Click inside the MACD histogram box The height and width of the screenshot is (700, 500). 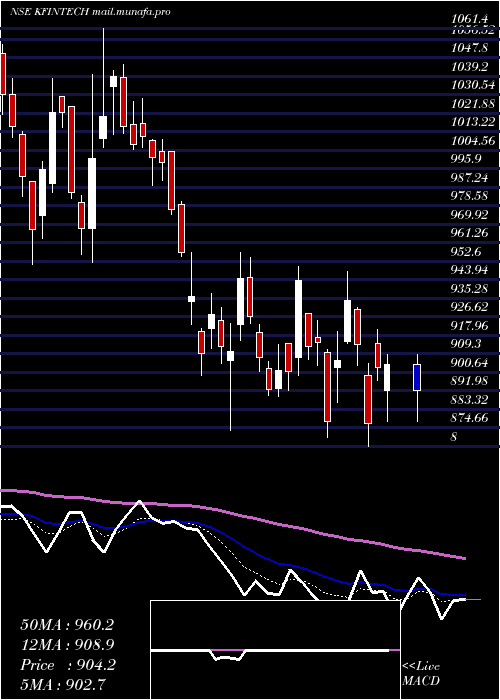(275, 650)
